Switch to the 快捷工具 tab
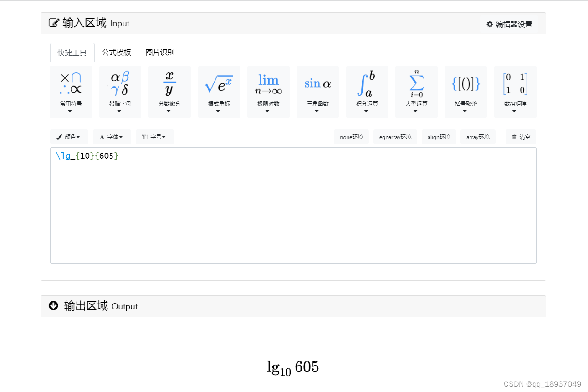The width and height of the screenshot is (588, 392). (72, 52)
